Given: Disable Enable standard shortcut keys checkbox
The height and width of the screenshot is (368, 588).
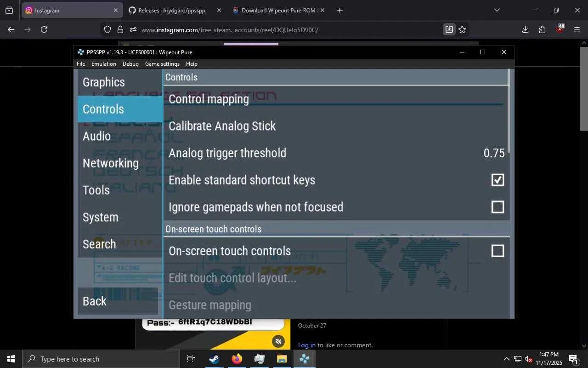Looking at the screenshot, I should 498,180.
